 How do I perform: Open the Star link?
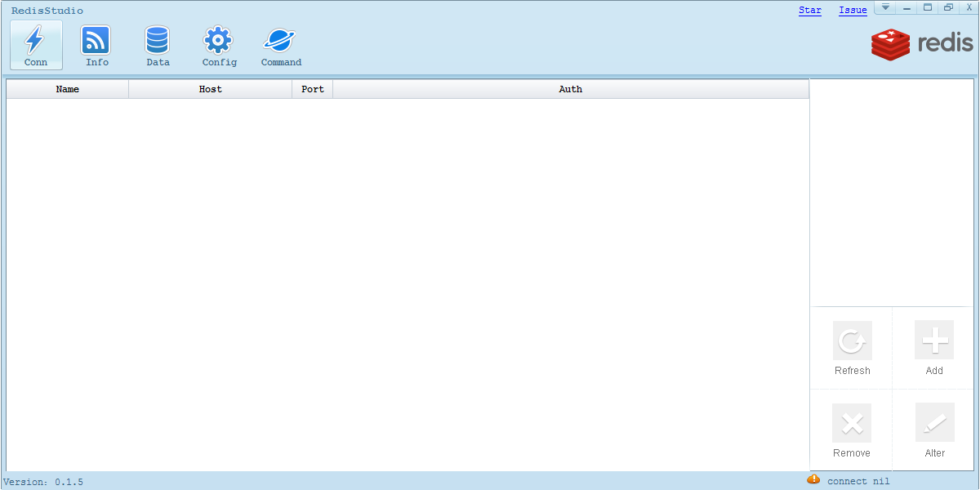click(810, 10)
